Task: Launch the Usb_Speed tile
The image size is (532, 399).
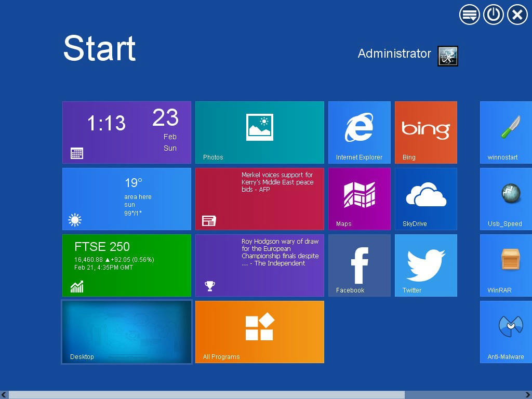Action: tap(506, 199)
